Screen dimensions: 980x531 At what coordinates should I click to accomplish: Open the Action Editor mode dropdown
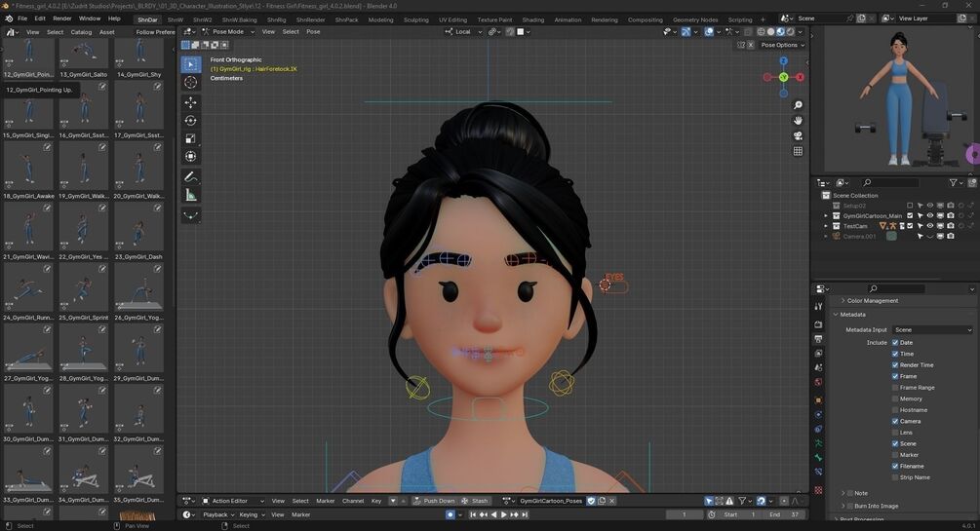(x=232, y=501)
